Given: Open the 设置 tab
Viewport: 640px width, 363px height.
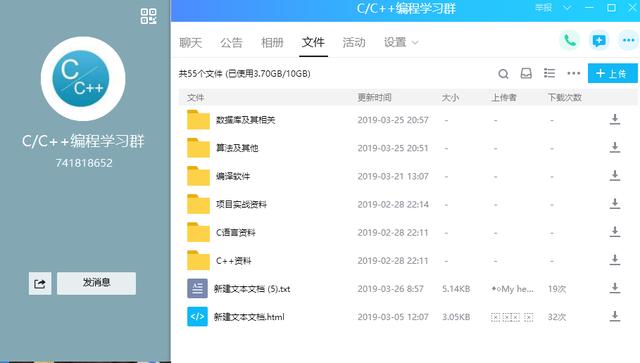Looking at the screenshot, I should point(395,42).
